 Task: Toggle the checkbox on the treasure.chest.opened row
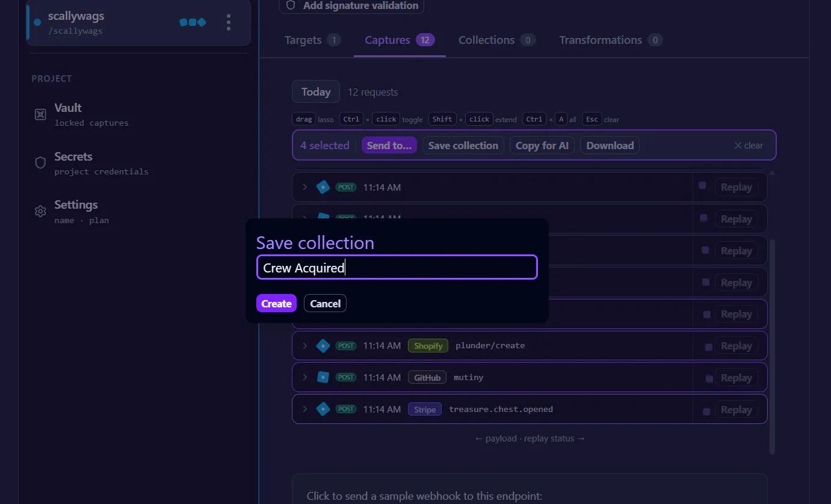[x=706, y=411]
